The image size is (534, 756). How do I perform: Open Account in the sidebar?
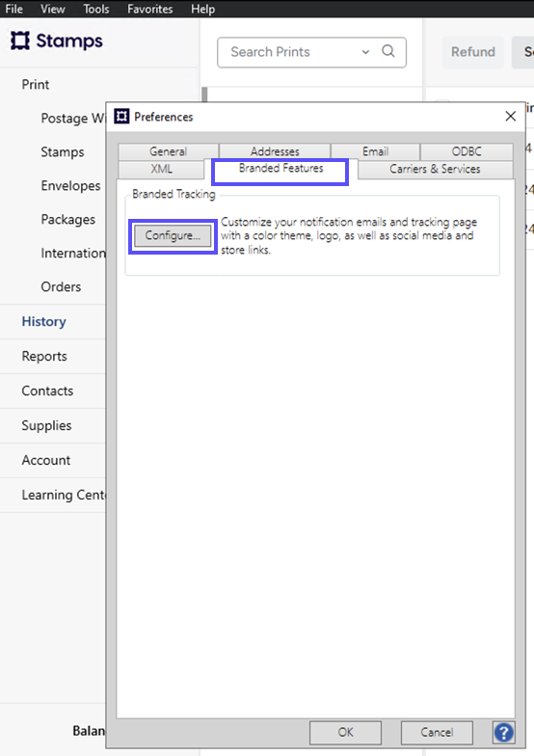46,461
